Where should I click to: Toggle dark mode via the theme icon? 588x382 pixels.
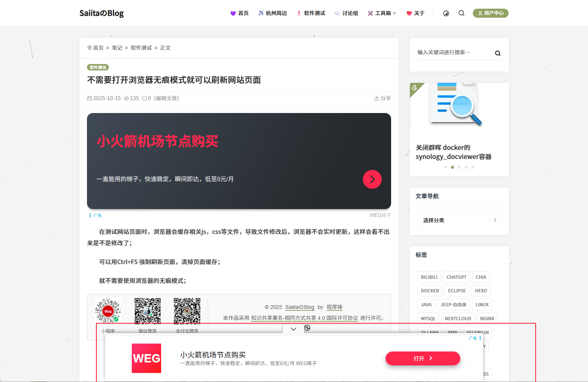446,13
